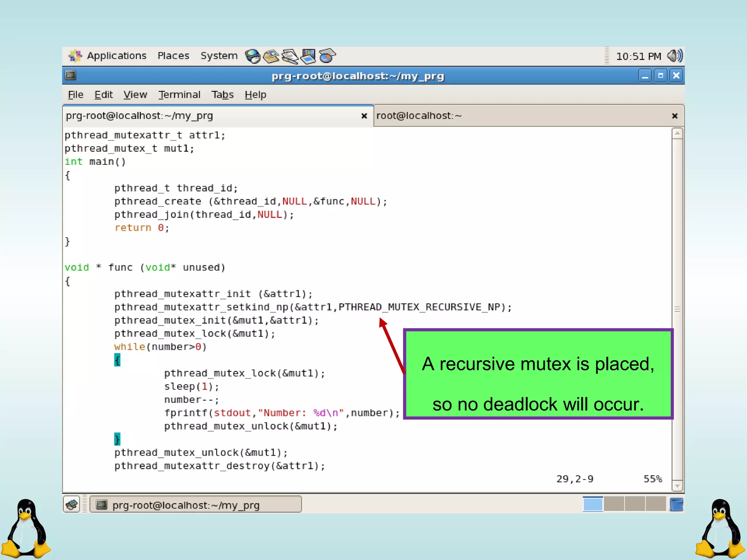The width and height of the screenshot is (747, 560).
Task: Switch to the fourth workspace
Action: click(656, 504)
